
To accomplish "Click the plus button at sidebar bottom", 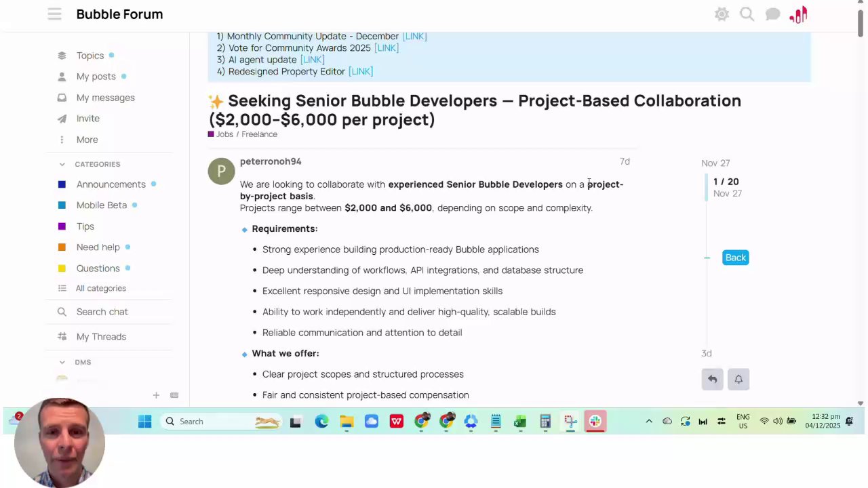I will click(156, 395).
